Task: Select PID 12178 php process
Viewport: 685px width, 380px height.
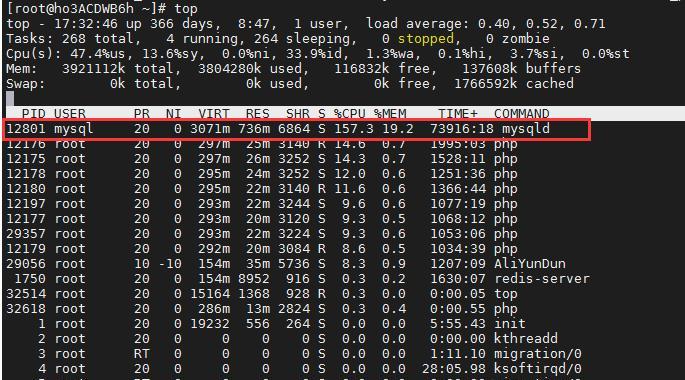Action: [26, 173]
